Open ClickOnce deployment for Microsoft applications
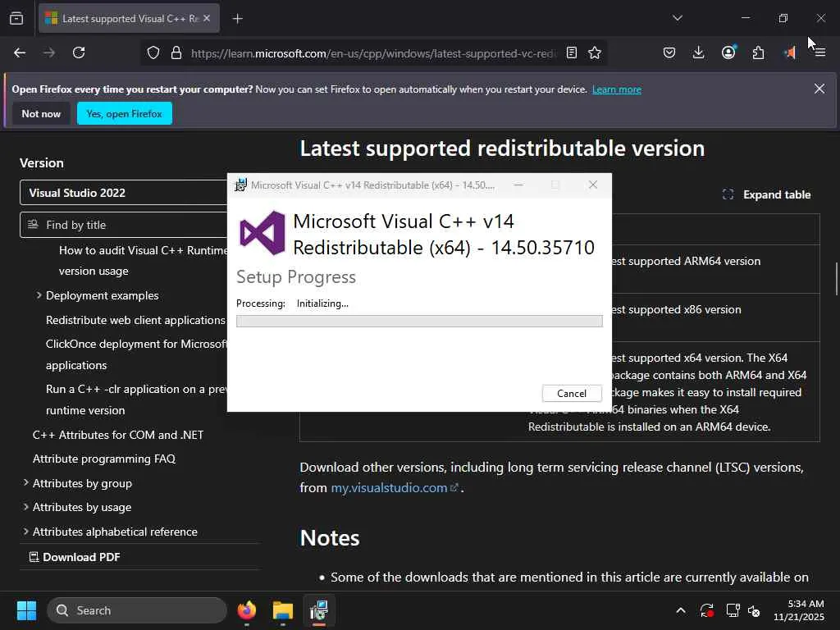 coord(137,354)
